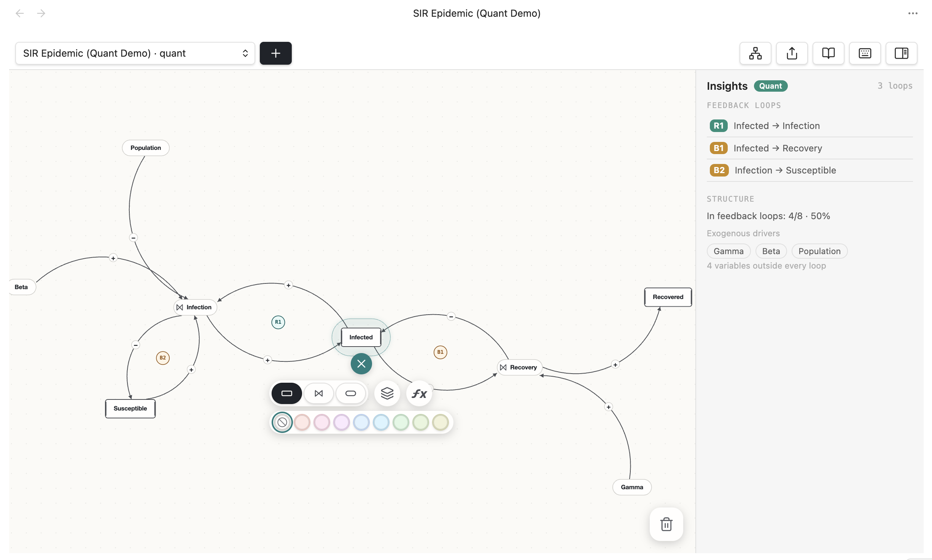
Task: Toggle plus polarity on Infection-to-Infected link
Action: pos(267,360)
